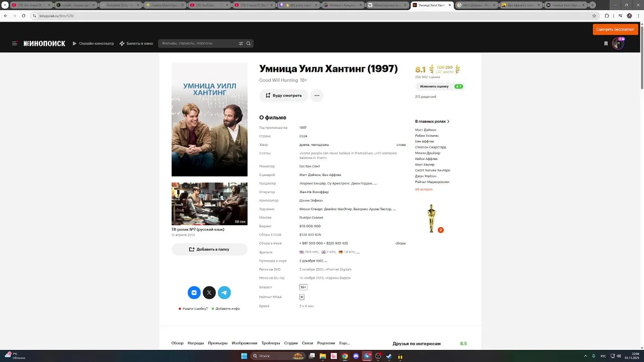Open actor Робин Уильямс page
The width and height of the screenshot is (644, 362).
(x=427, y=136)
